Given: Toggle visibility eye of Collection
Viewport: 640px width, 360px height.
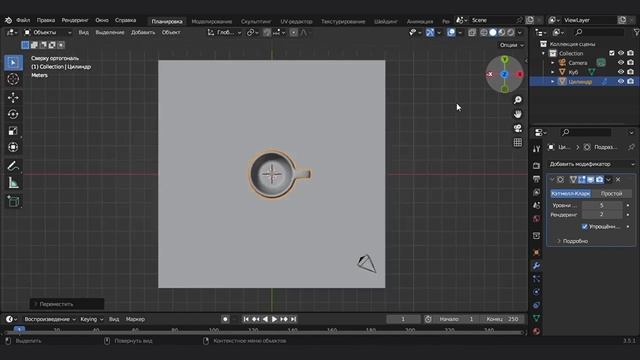Looking at the screenshot, I should click(x=621, y=53).
